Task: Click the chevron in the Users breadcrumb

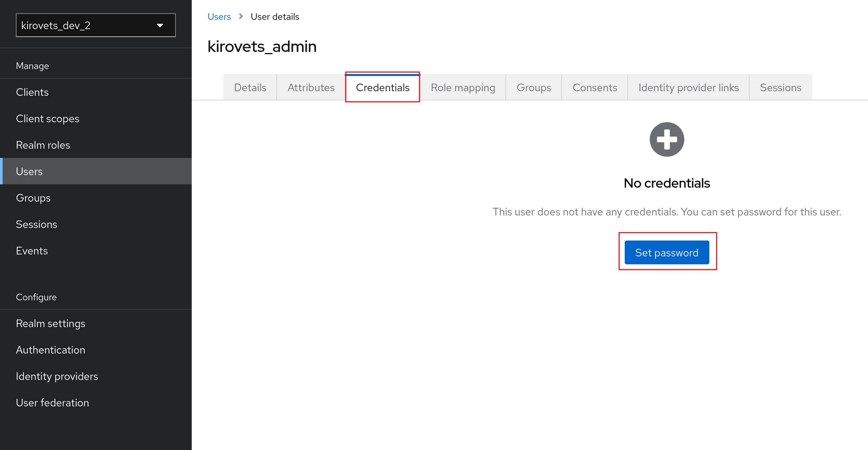Action: (x=241, y=16)
